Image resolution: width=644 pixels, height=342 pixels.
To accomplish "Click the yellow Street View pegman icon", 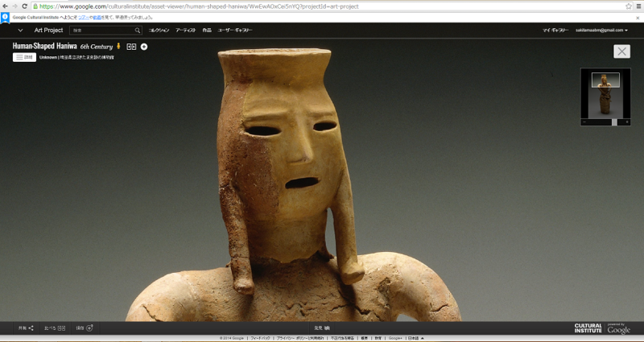I will tap(118, 46).
